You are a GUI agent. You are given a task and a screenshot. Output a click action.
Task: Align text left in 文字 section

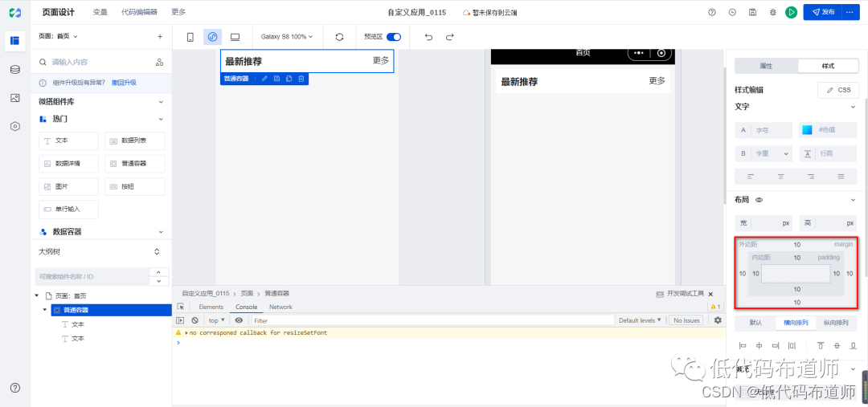coord(751,177)
